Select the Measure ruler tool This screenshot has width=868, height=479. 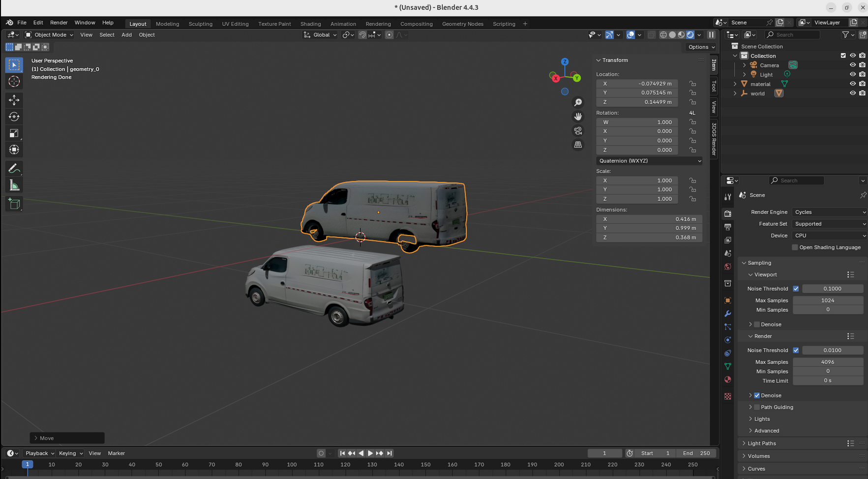click(14, 186)
